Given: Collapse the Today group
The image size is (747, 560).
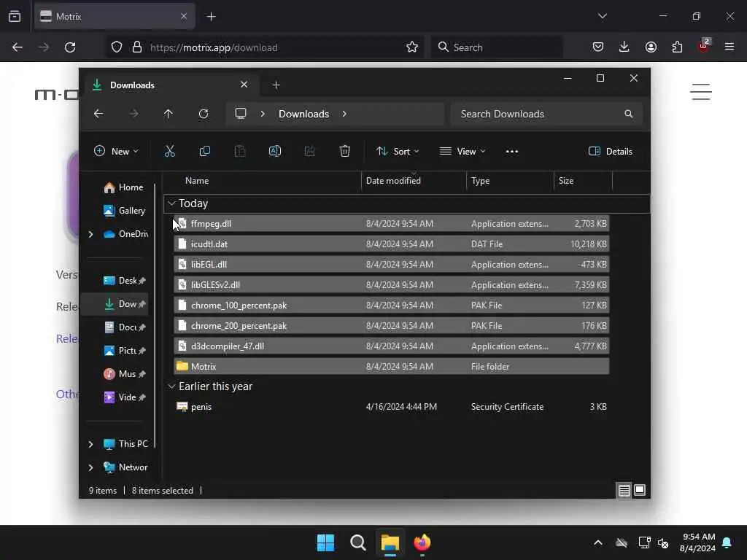Looking at the screenshot, I should pyautogui.click(x=171, y=203).
